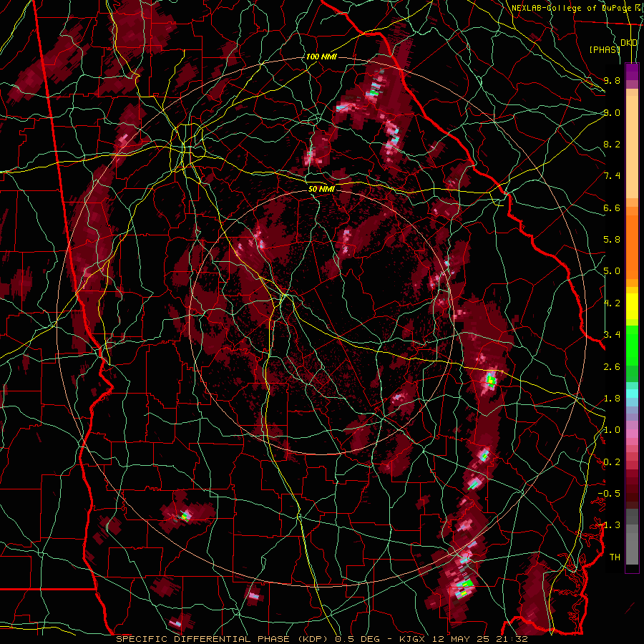Click the -1.3 scale label

tap(609, 525)
